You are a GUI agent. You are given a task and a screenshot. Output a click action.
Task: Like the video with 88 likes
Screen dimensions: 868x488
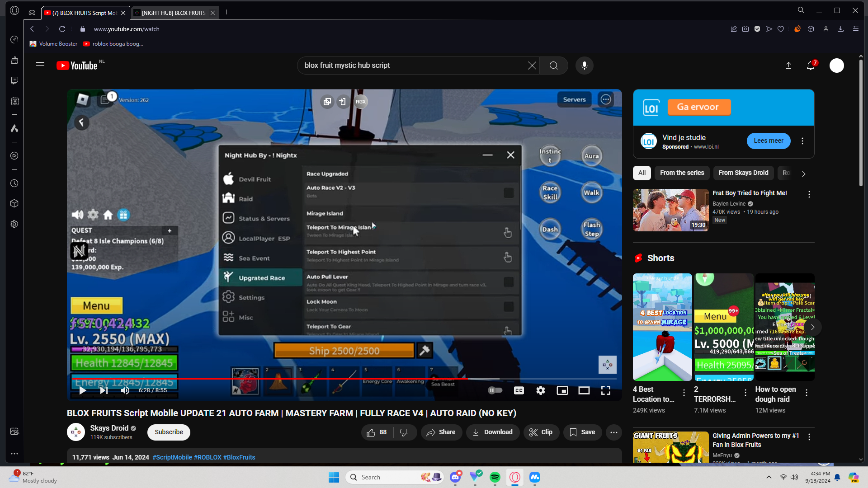tap(377, 432)
